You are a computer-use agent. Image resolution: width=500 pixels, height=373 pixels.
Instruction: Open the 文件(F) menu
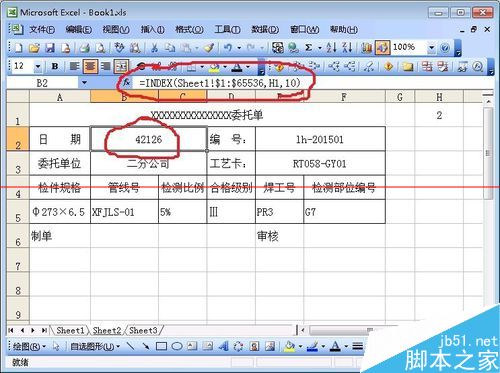point(42,30)
